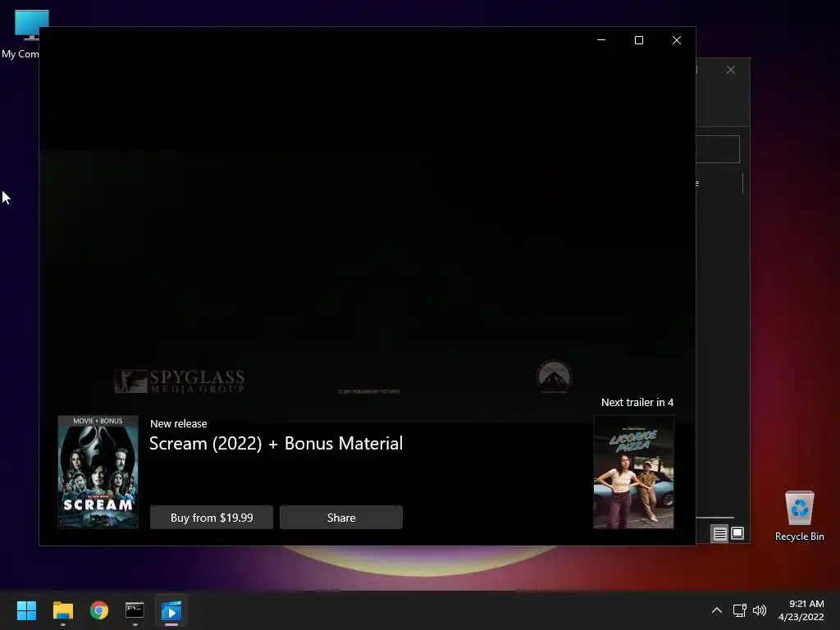This screenshot has width=840, height=630.
Task: Close the Movies & TV trailer window
Action: 677,40
